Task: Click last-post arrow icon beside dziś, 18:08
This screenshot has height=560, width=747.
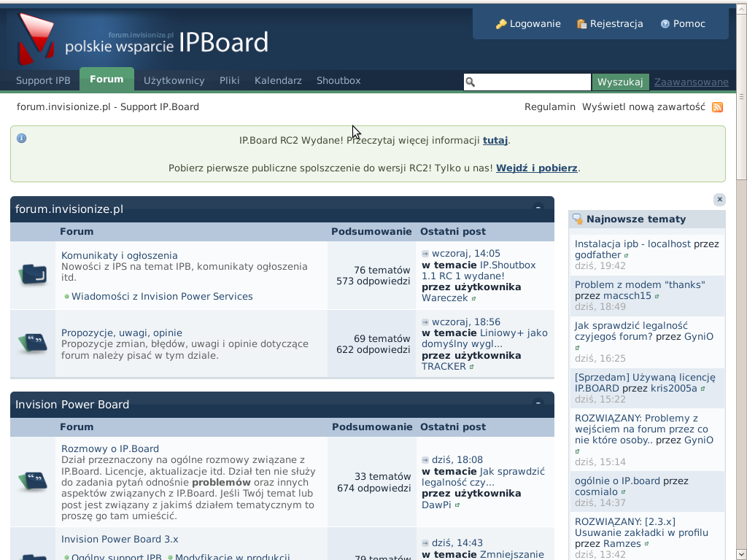Action: coord(425,460)
